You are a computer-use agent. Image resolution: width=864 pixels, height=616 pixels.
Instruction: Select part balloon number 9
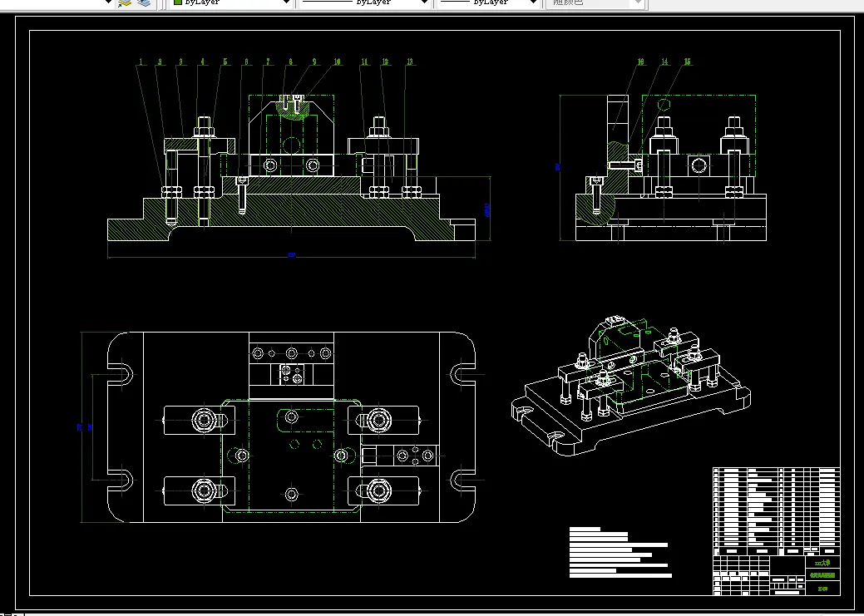pos(314,62)
